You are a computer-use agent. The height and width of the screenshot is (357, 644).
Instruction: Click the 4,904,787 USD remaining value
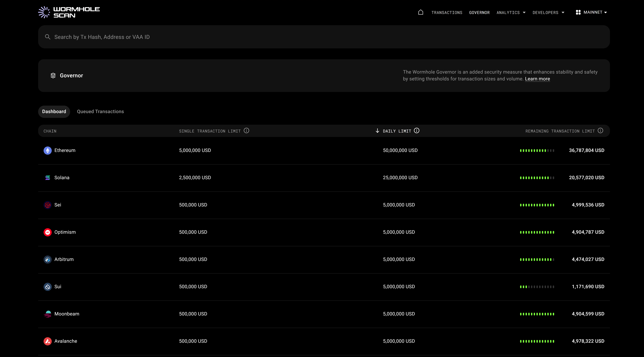click(x=588, y=232)
